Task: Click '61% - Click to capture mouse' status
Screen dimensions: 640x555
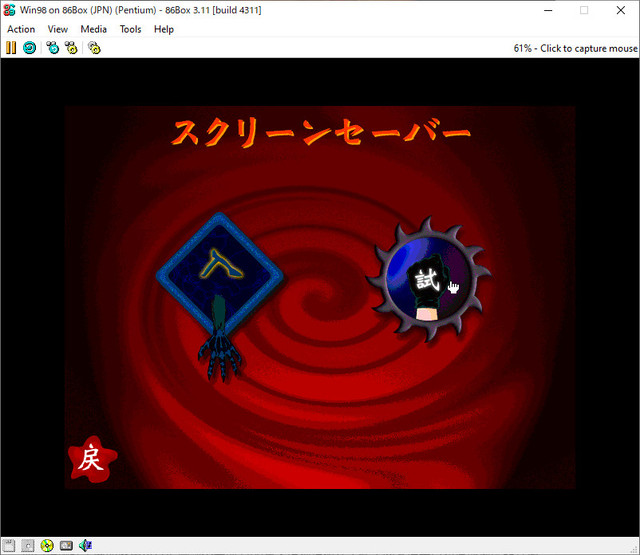Action: pyautogui.click(x=575, y=48)
